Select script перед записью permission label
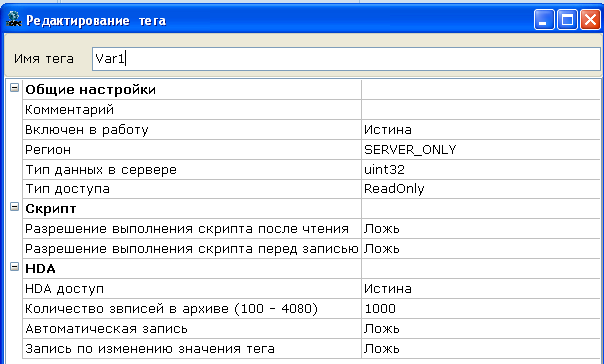The image size is (604, 364). pyautogui.click(x=192, y=249)
